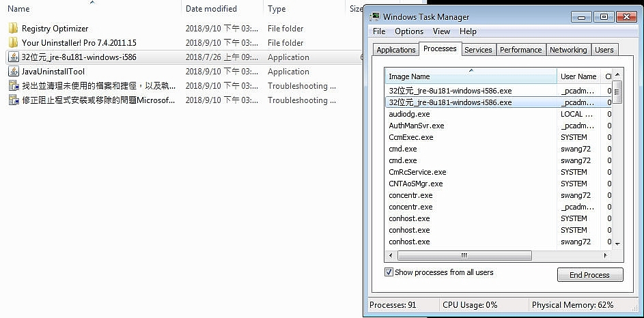
Task: Select the 32位元_jre-8u181-windows-i586 file name in Explorer
Action: 79,57
